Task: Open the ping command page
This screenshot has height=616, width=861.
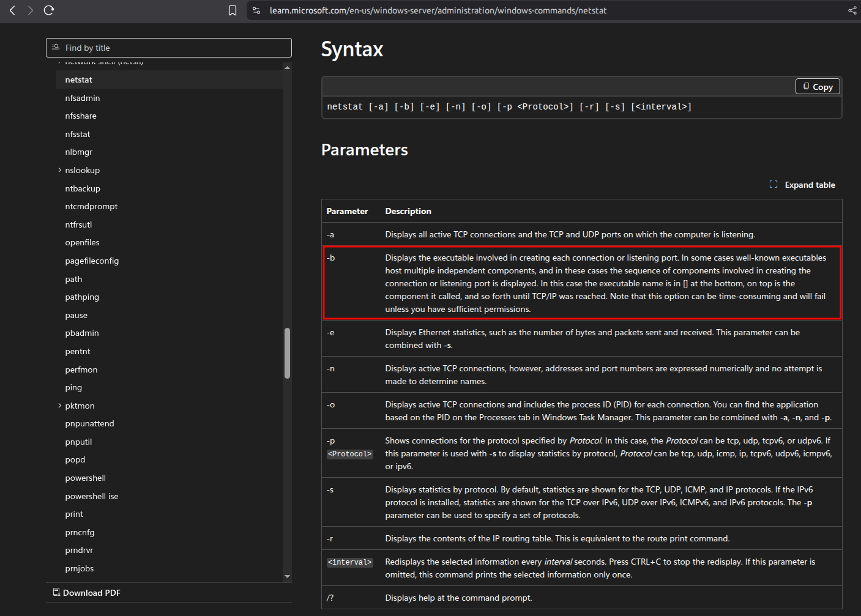Action: 73,387
